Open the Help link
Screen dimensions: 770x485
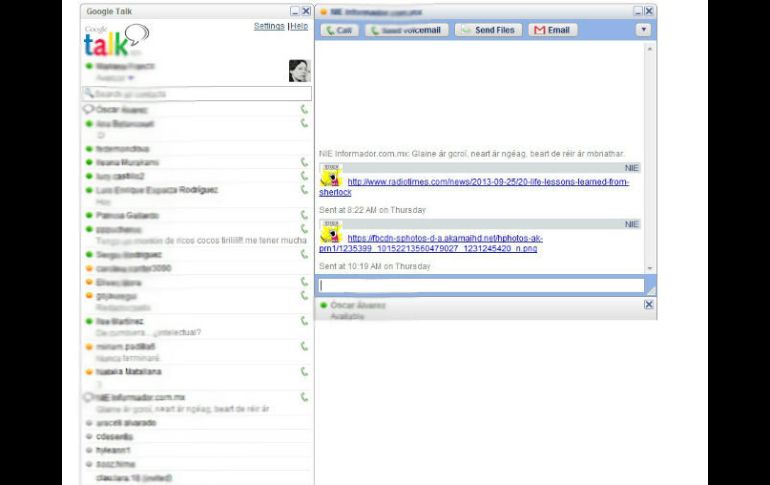point(299,26)
